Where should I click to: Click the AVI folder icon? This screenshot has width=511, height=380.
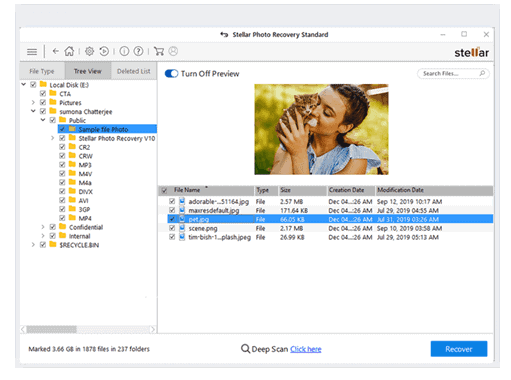(x=72, y=200)
